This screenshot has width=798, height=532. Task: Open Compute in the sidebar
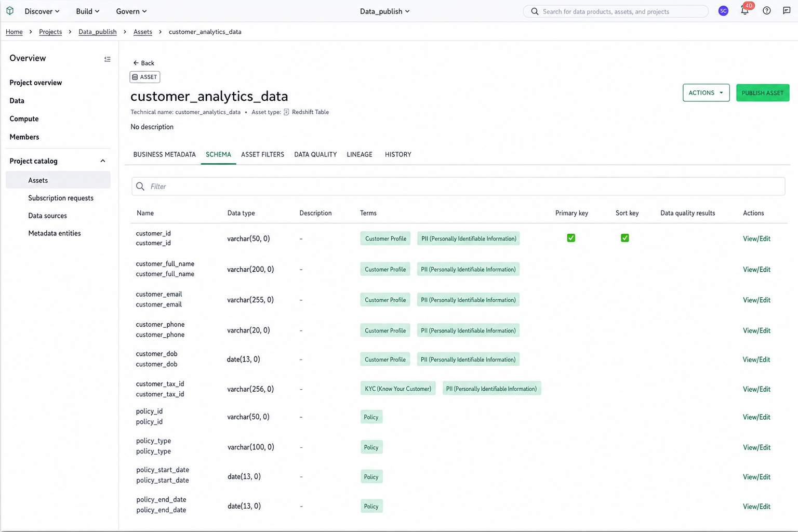click(x=24, y=119)
